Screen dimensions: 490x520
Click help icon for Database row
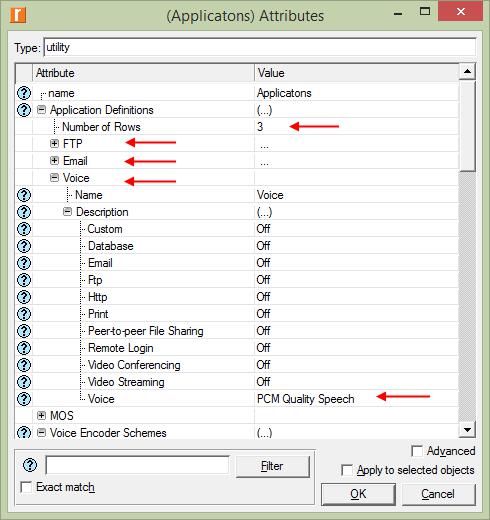(24, 246)
